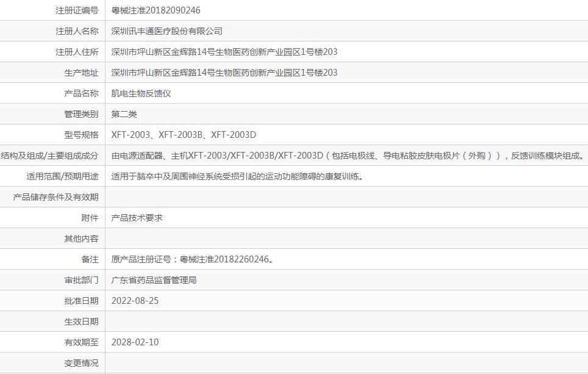The image size is (588, 374).
Task: Click the structure description starting 由电源适配器
Action: pos(348,156)
